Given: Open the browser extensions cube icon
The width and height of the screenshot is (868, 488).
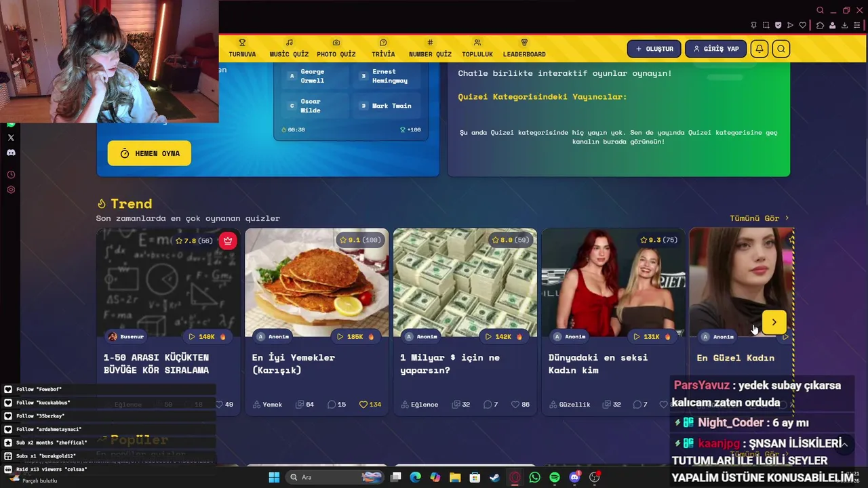Looking at the screenshot, I should (820, 25).
